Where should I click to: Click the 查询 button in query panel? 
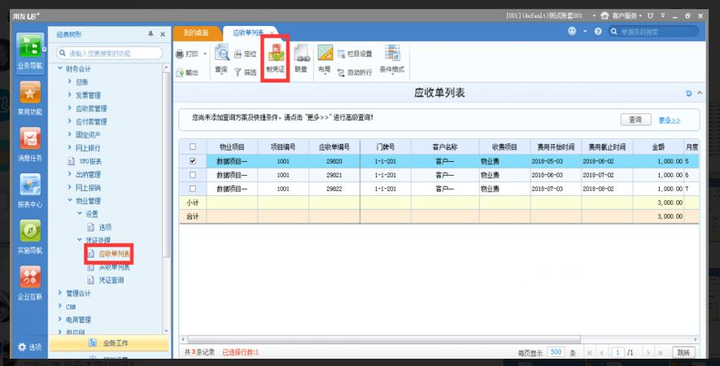(636, 119)
